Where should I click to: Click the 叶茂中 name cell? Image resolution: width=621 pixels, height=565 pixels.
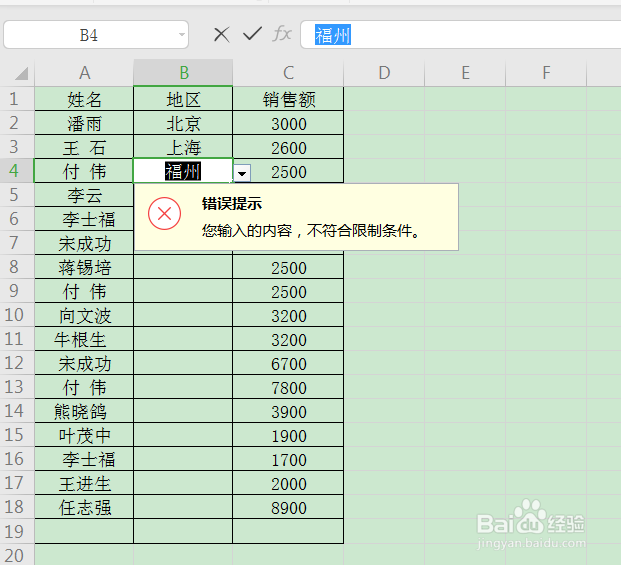pos(84,435)
